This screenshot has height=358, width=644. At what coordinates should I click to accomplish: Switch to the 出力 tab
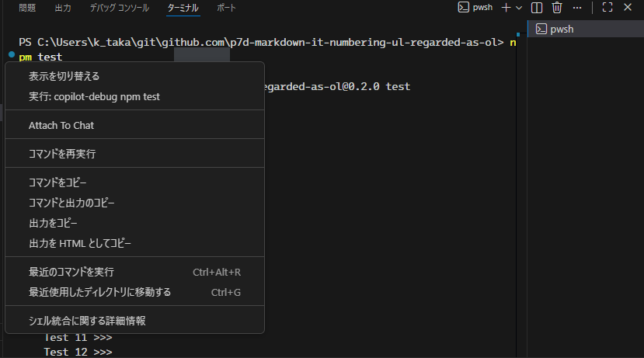tap(64, 8)
